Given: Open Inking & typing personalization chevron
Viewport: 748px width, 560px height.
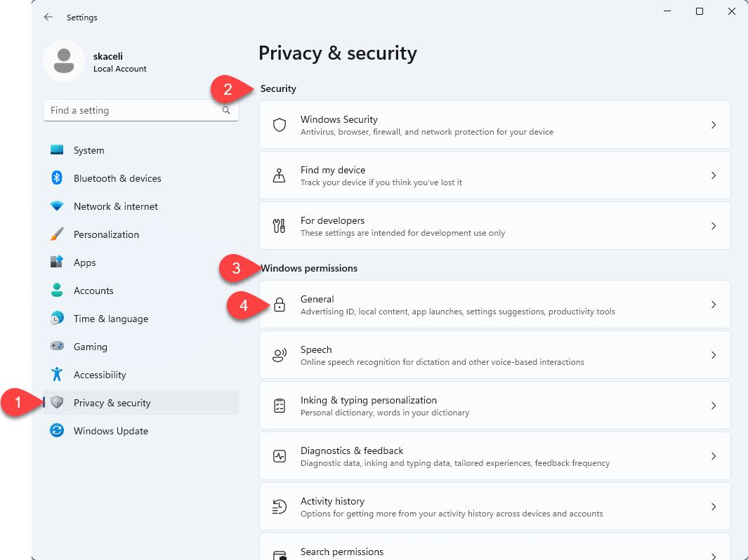Looking at the screenshot, I should click(714, 406).
